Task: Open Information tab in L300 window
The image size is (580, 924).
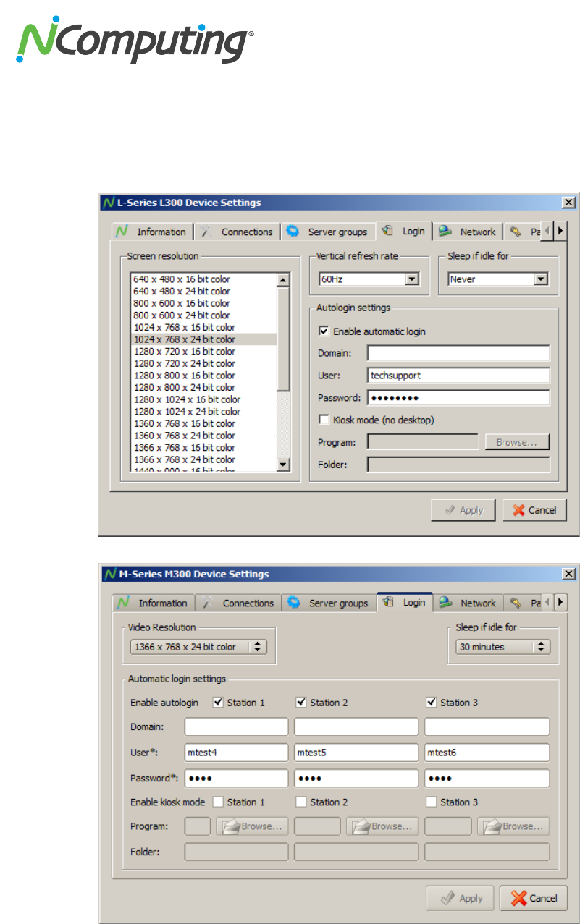Action: (x=152, y=232)
